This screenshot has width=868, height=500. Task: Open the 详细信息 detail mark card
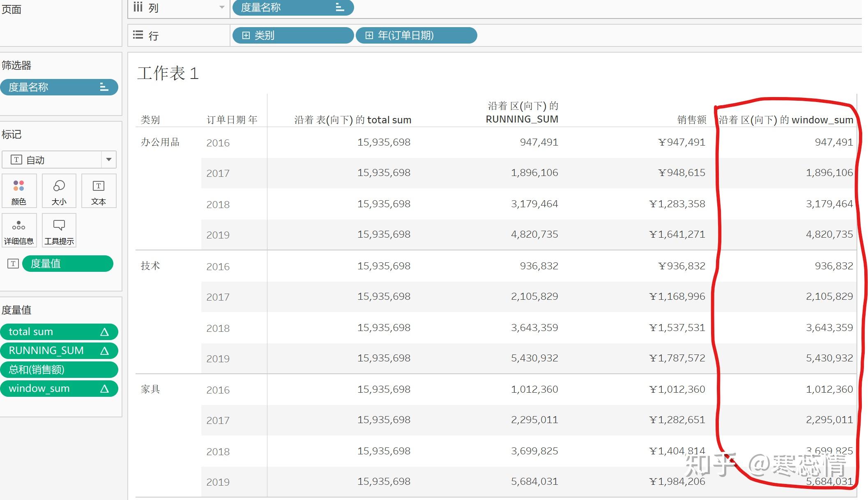tap(19, 230)
